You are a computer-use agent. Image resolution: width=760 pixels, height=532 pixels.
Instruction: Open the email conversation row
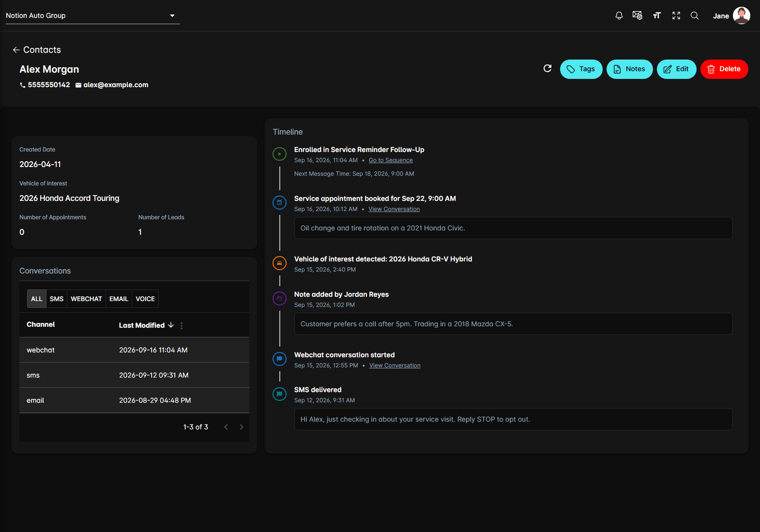[134, 400]
